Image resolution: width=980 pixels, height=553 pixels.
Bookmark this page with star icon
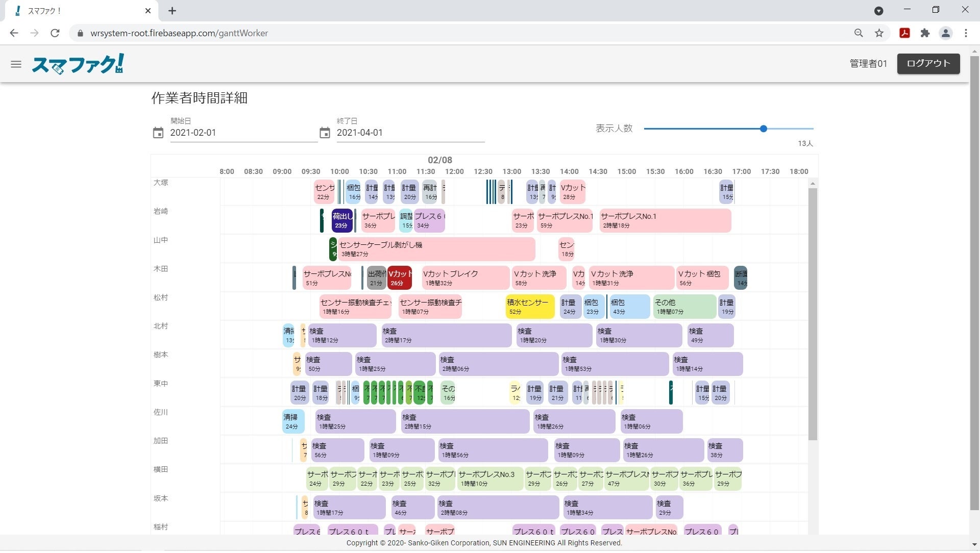(879, 33)
